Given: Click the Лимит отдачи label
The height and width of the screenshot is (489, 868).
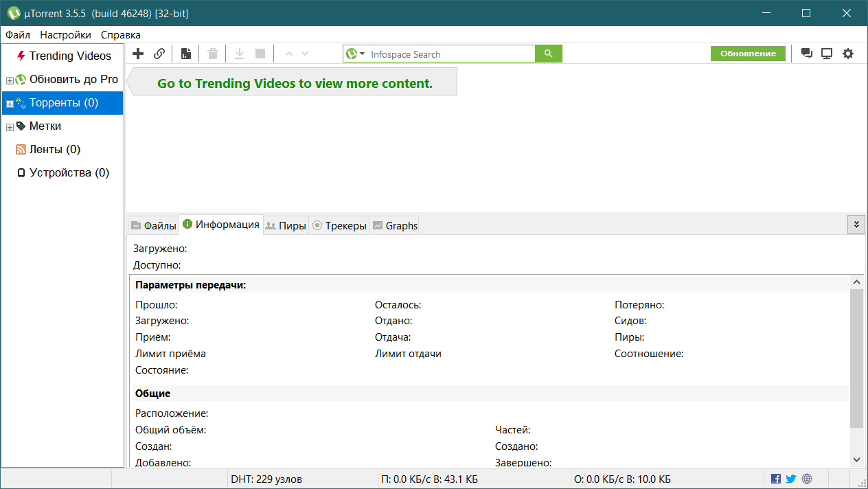Looking at the screenshot, I should click(408, 354).
